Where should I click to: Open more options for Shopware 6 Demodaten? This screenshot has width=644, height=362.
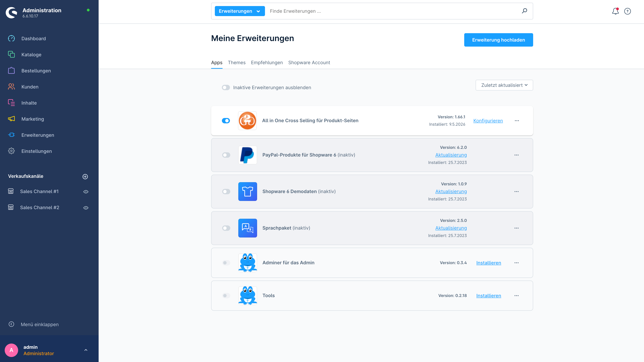pyautogui.click(x=517, y=192)
